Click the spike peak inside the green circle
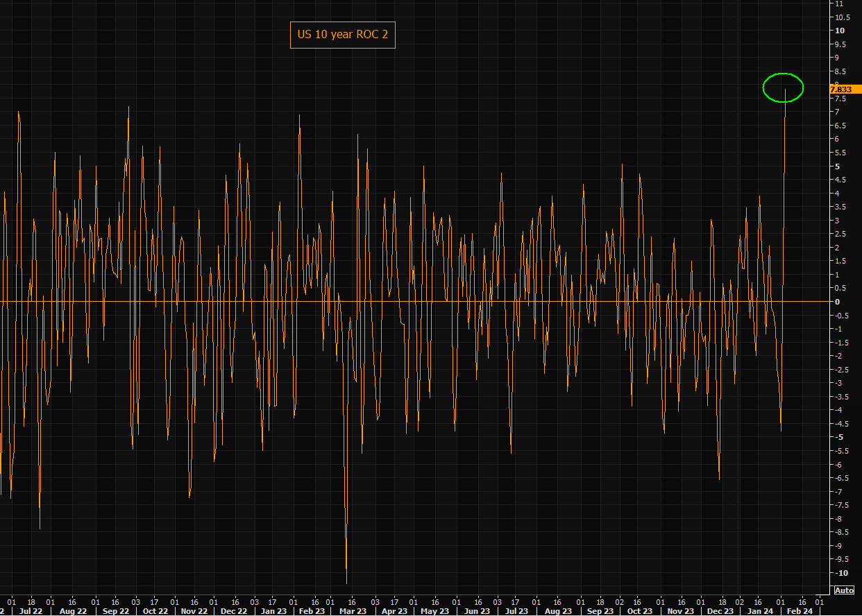 click(785, 89)
